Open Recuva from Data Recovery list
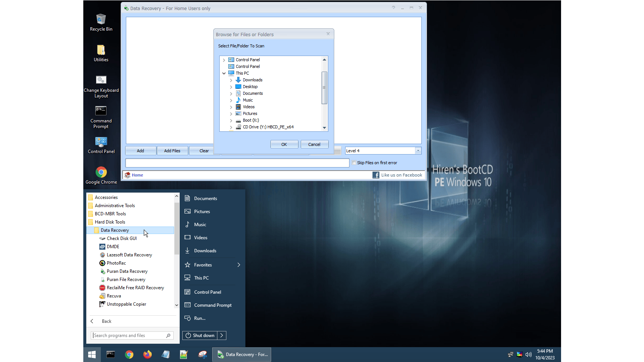 (x=114, y=296)
